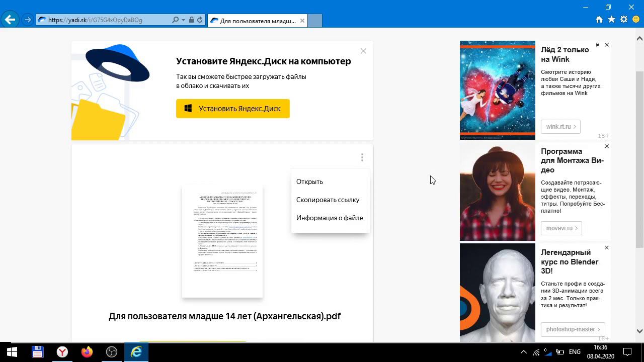Screen dimensions: 644x362
Task: Click the 'wink.ru.ru' link button
Action: click(x=560, y=127)
